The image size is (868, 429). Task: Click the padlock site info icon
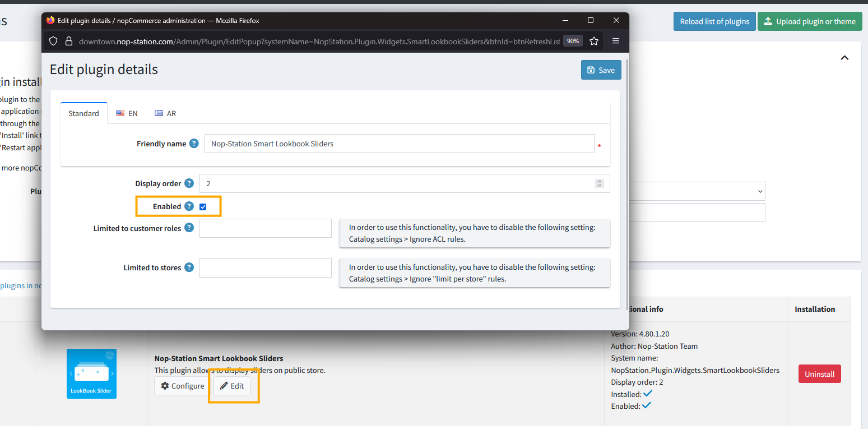[x=69, y=41]
